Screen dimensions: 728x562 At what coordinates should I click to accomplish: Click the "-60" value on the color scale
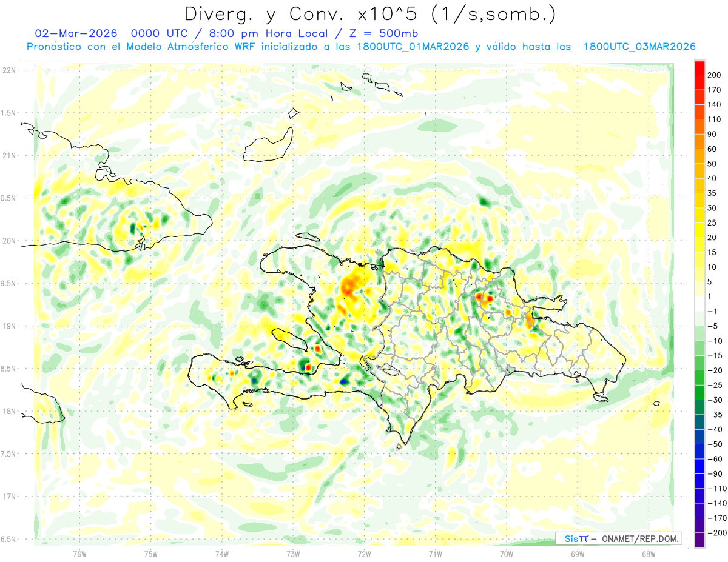click(714, 459)
